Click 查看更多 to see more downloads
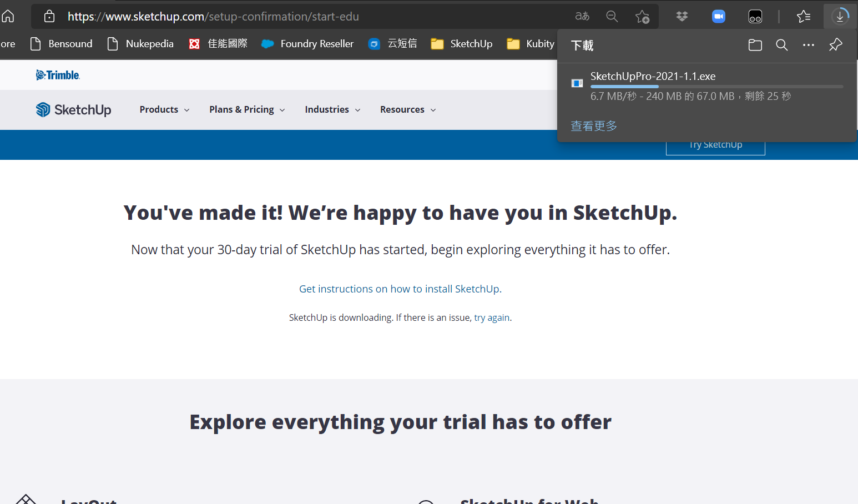 [594, 126]
